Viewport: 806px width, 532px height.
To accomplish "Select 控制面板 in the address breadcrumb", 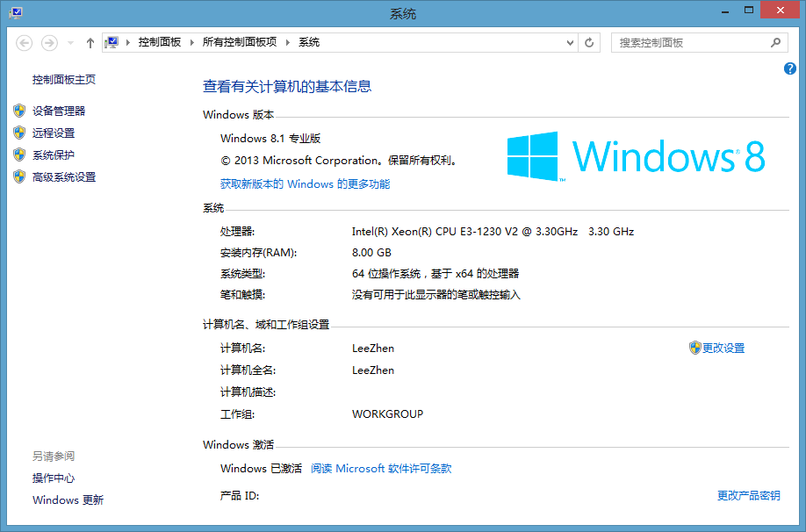I will pos(159,42).
